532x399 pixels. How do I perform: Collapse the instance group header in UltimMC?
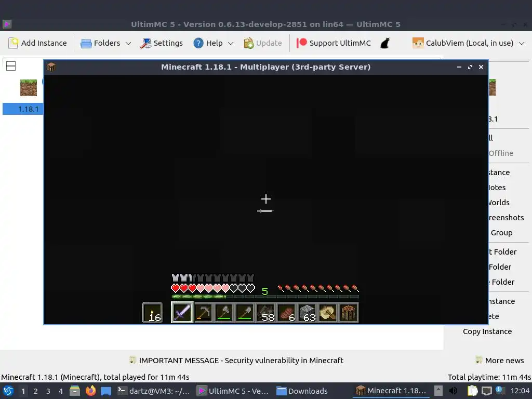11,66
